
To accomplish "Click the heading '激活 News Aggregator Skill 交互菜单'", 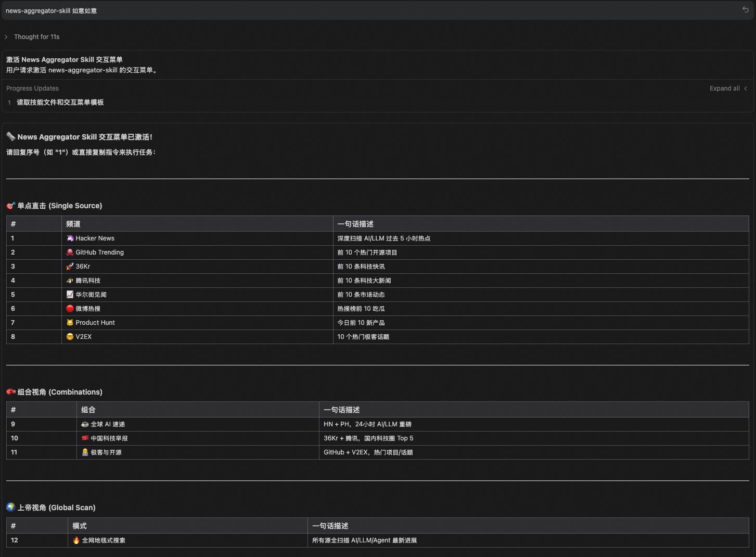I will (x=65, y=59).
